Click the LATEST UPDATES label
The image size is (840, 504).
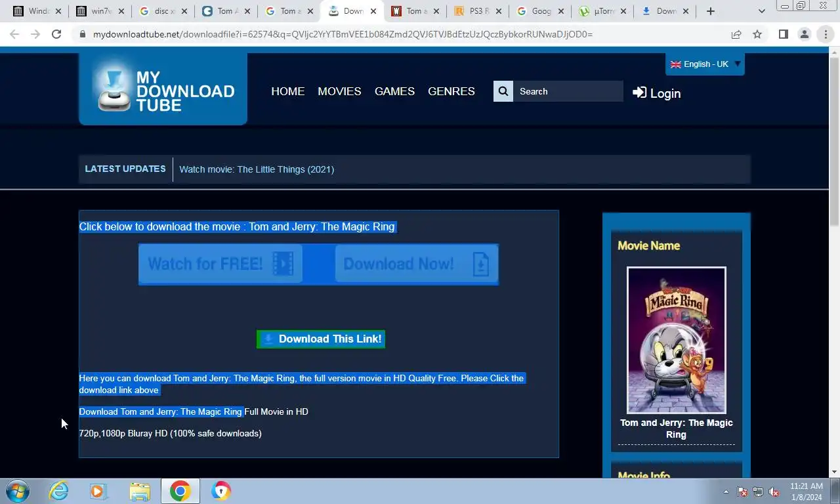(x=125, y=169)
